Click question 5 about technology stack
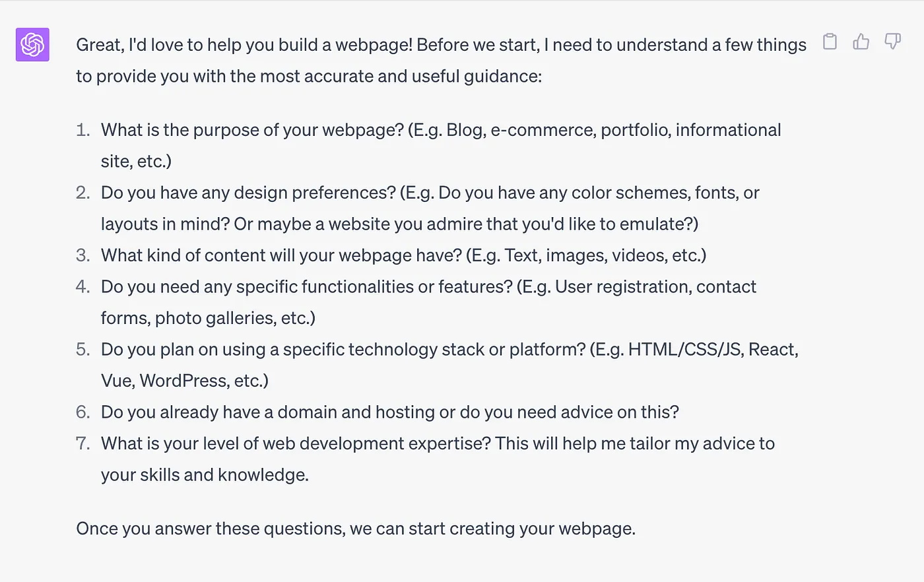Viewport: 924px width, 582px height. [449, 365]
